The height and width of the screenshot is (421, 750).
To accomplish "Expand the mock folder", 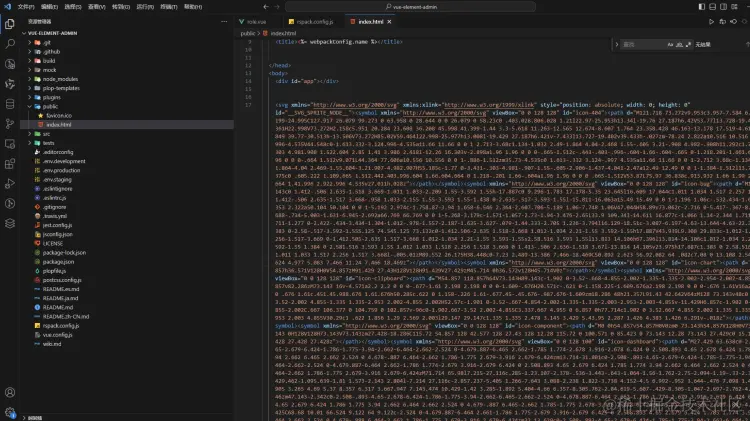I will tap(127, 70).
